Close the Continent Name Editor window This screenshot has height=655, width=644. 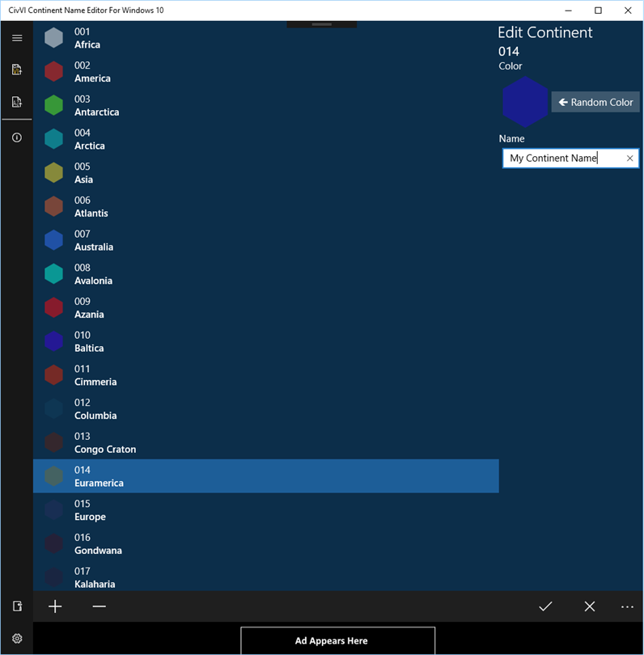click(628, 11)
